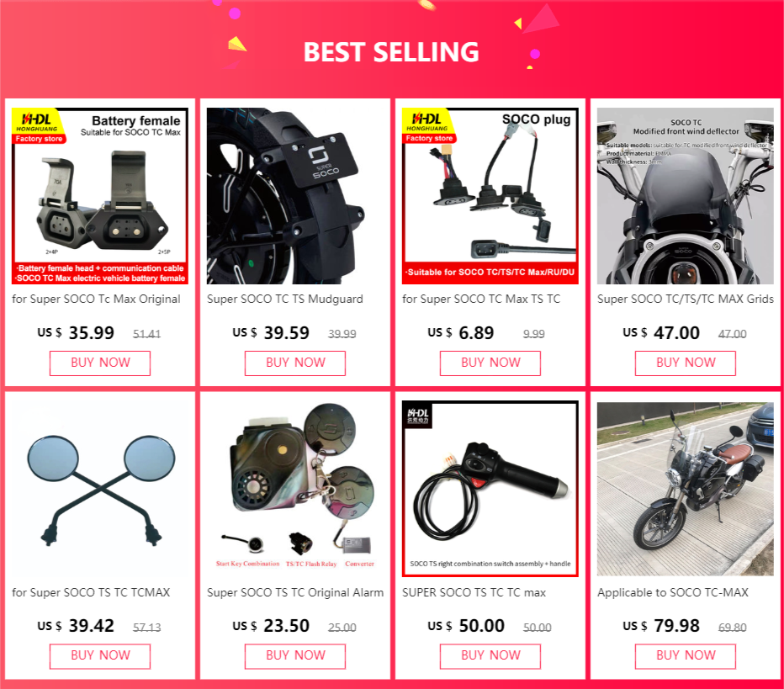This screenshot has width=784, height=689.
Task: Open the SOCO plug product image
Action: (x=490, y=196)
